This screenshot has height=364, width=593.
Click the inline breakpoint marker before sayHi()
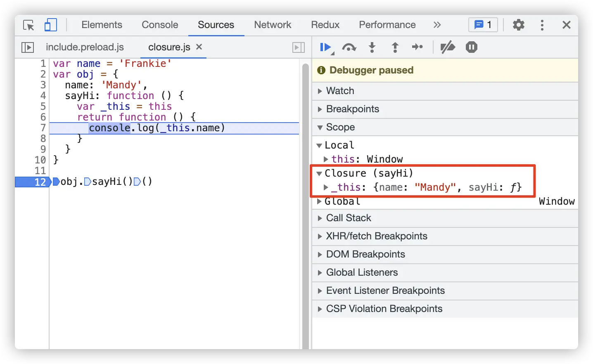pos(88,182)
